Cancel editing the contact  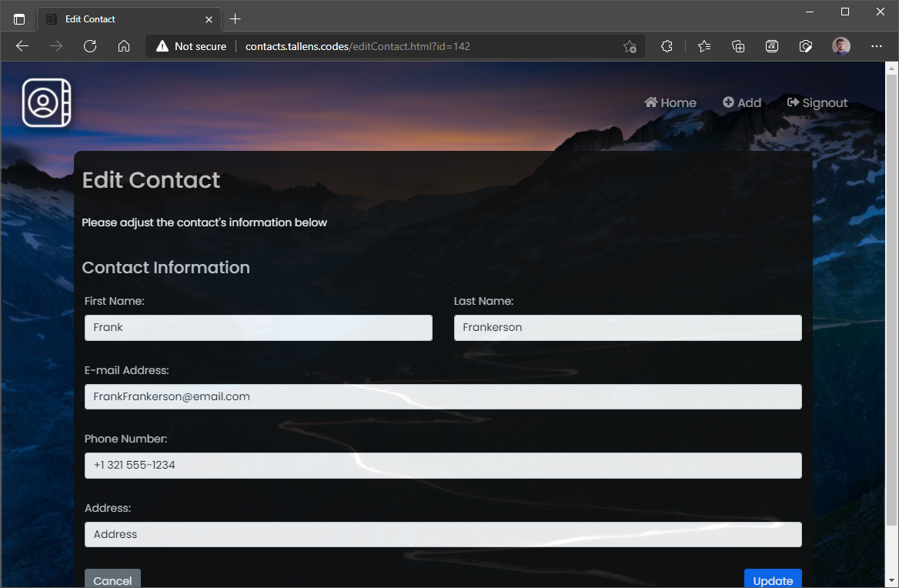[x=112, y=580]
